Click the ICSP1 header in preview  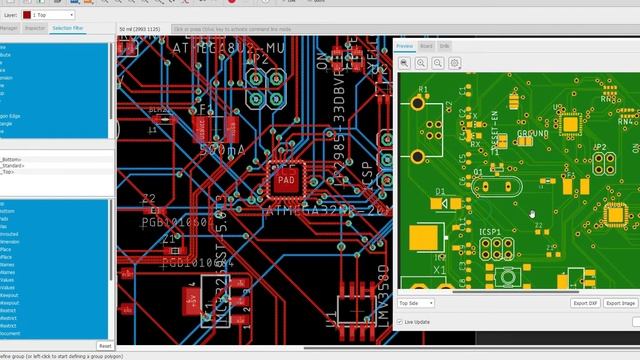[496, 249]
